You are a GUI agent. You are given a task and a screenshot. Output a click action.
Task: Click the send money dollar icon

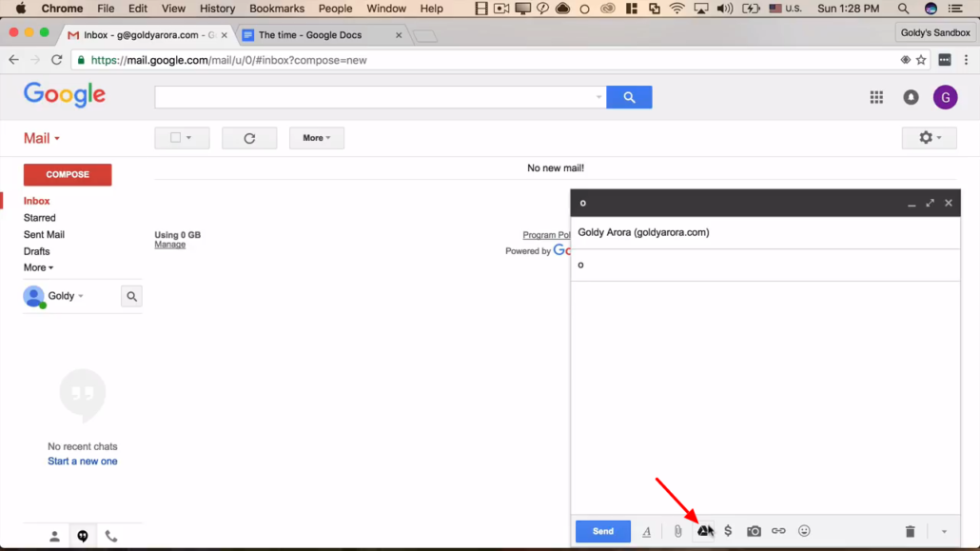point(728,531)
